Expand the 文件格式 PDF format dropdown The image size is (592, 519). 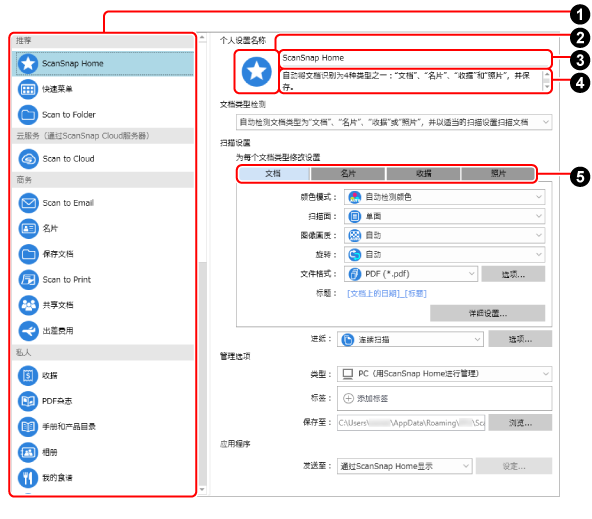pyautogui.click(x=411, y=274)
